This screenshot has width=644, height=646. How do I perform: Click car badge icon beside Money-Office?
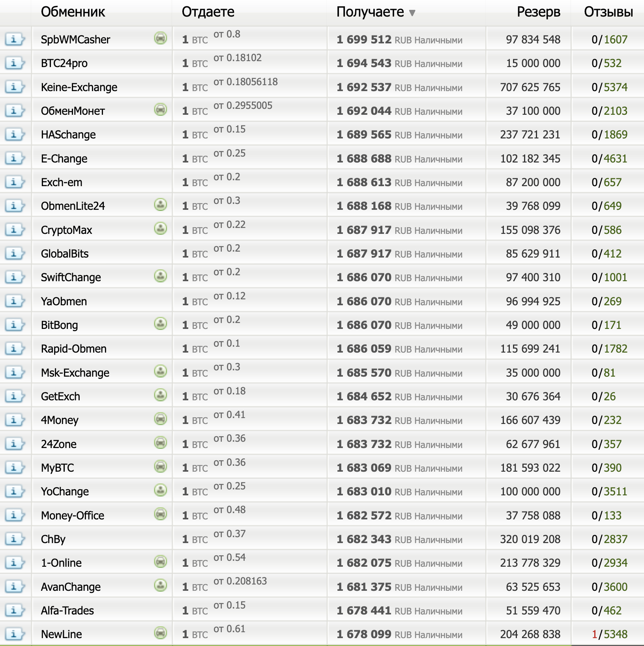[x=161, y=514]
